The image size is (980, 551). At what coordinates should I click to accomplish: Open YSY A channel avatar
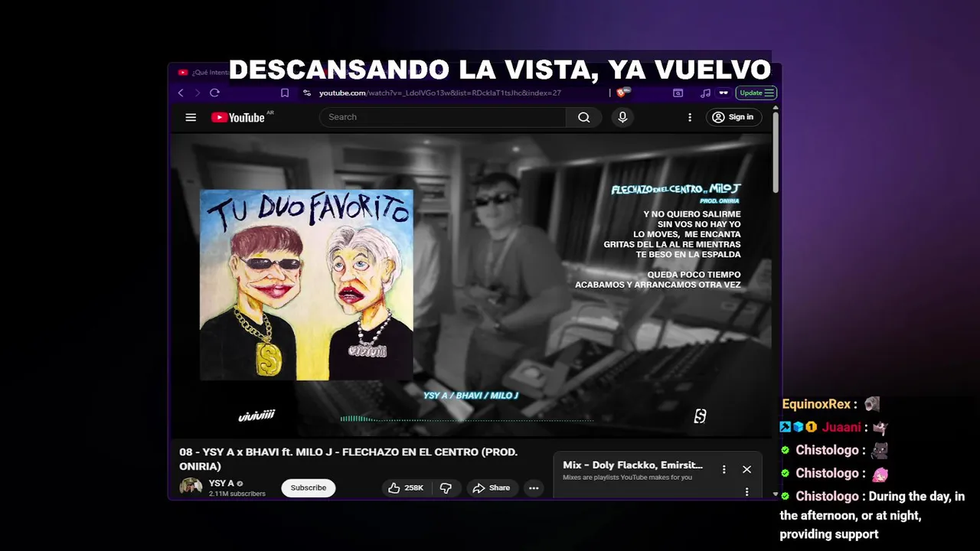point(191,487)
